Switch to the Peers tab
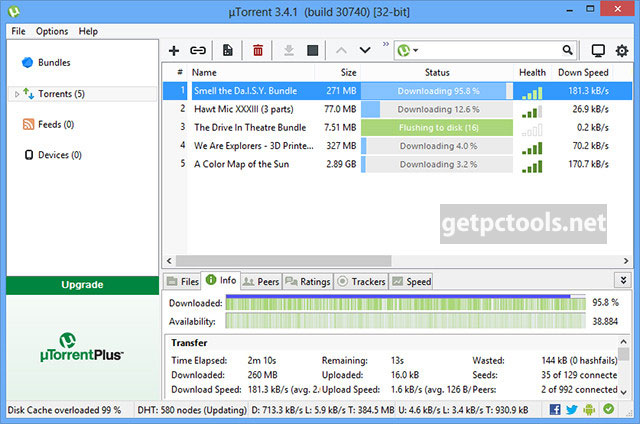Viewport: 640px width, 424px height. pos(262,282)
